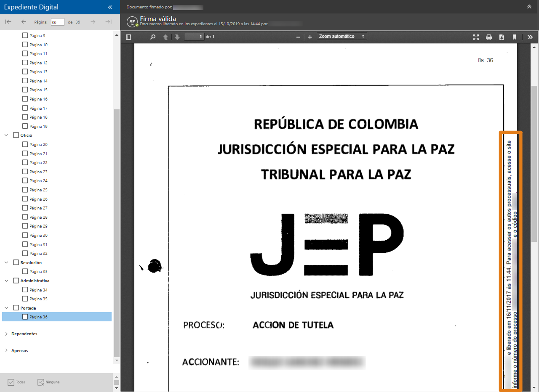Check the Página 26 checkbox
539x392 pixels.
[25, 199]
